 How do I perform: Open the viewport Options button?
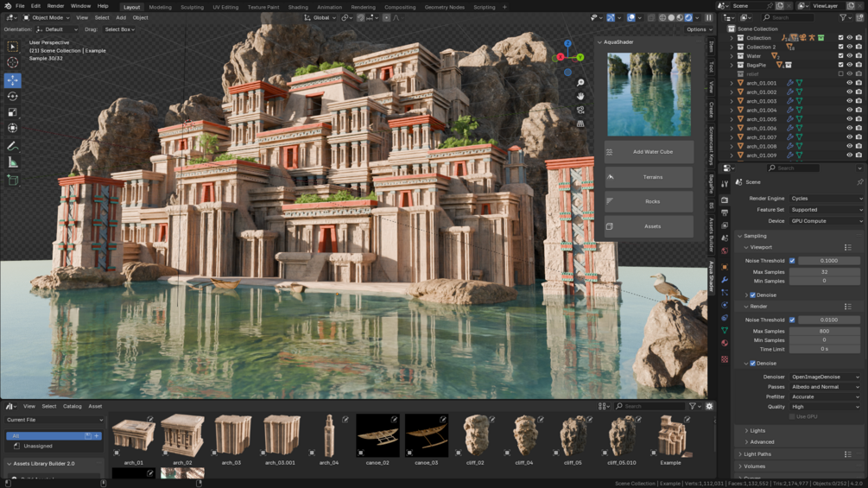(700, 29)
